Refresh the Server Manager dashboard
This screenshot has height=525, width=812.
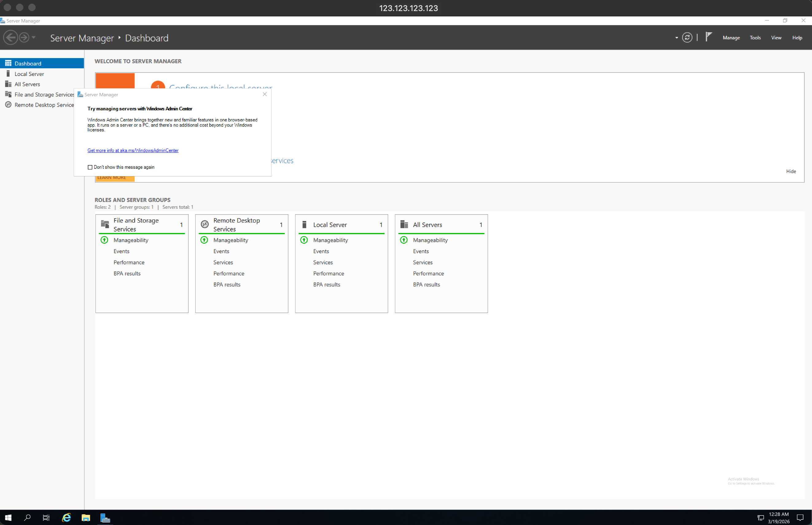tap(687, 37)
